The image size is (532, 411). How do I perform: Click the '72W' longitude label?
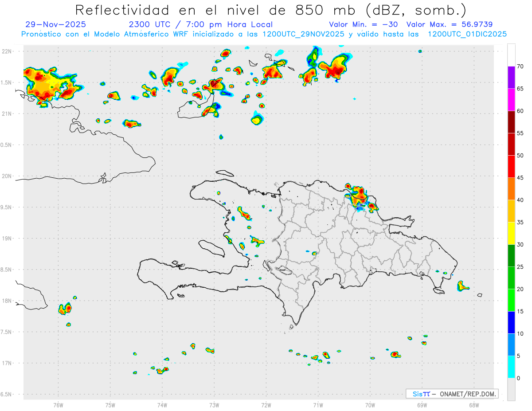point(266,405)
